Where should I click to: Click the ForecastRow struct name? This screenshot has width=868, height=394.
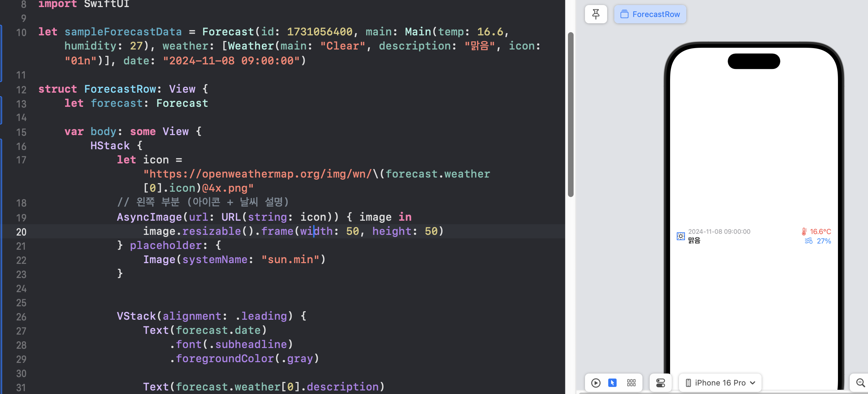[x=120, y=89]
